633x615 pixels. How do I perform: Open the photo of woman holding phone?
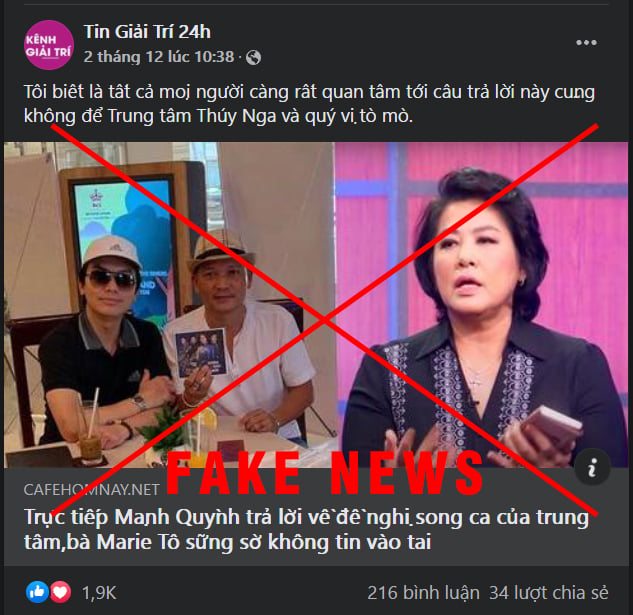481,304
